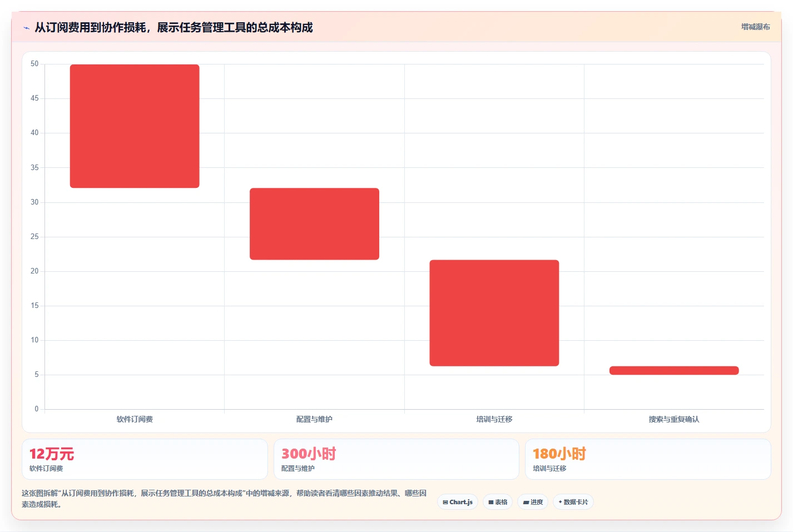
Task: Click the 配置与维护 red waterfall bar
Action: (314, 224)
